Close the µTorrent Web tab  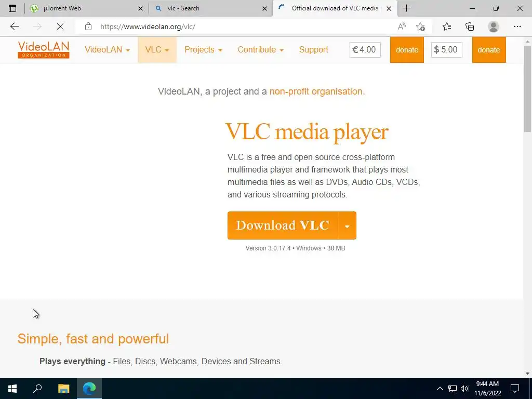(x=140, y=8)
